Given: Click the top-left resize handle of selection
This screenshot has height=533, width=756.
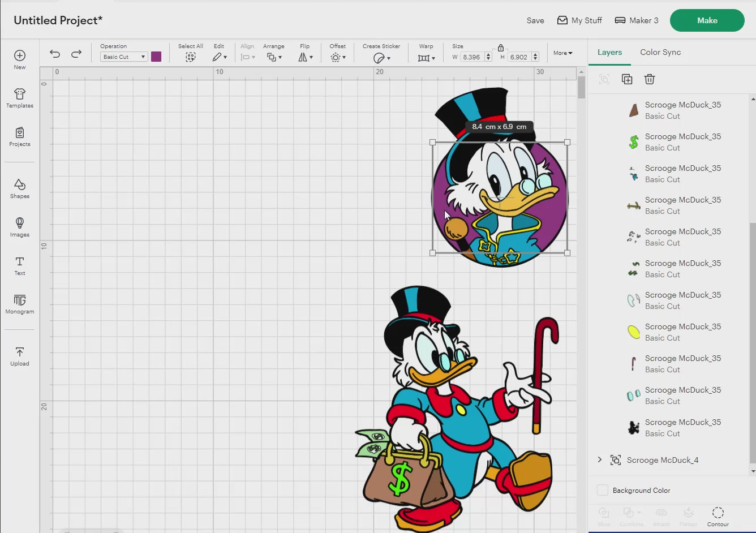Looking at the screenshot, I should pos(433,143).
